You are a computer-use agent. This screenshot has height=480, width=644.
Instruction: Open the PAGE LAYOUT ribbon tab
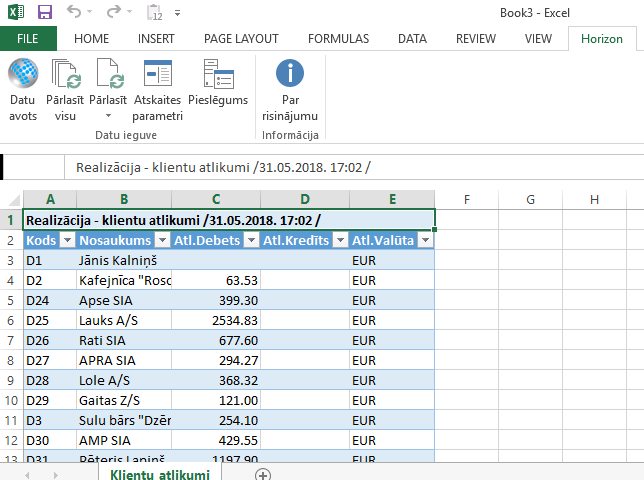[x=241, y=39]
